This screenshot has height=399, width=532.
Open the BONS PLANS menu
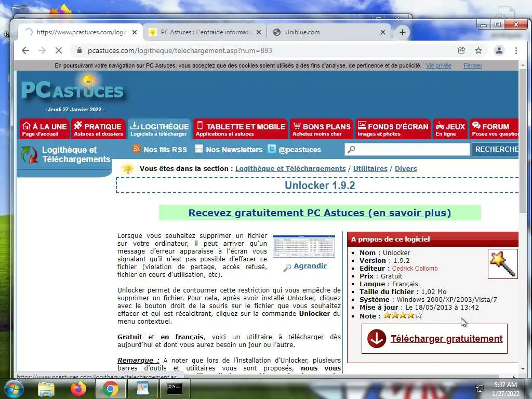(x=321, y=129)
